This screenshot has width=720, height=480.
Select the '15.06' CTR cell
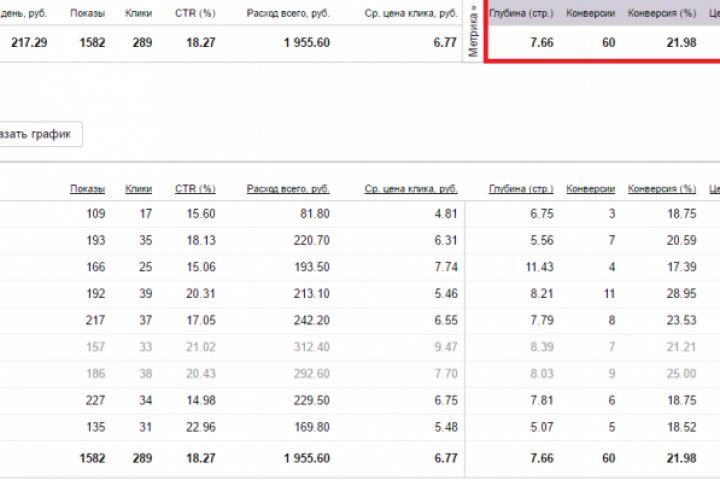201,267
